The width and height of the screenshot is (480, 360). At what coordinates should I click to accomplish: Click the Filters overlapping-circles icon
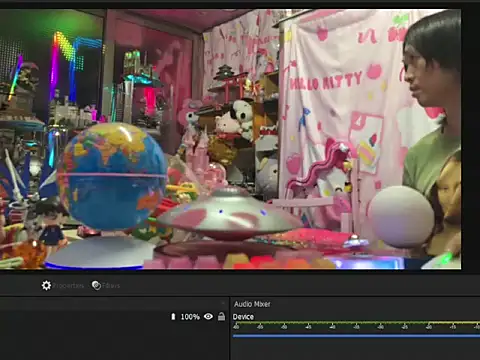click(x=96, y=285)
